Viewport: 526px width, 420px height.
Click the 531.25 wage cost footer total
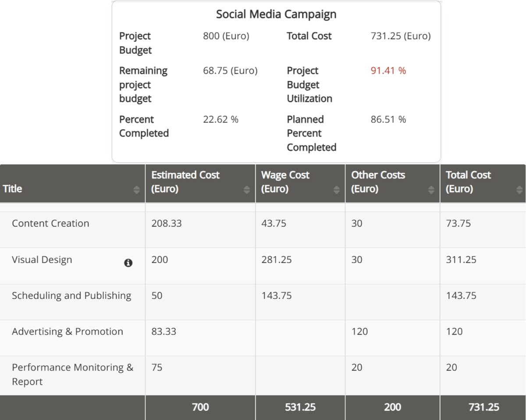click(300, 407)
